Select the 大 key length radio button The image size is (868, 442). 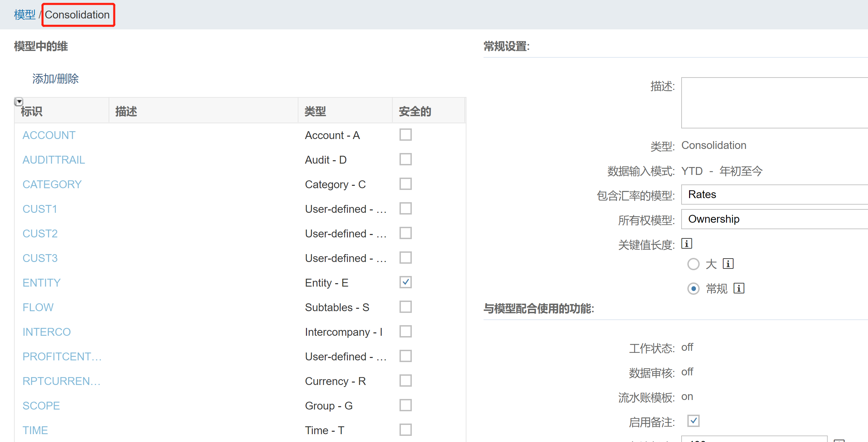click(693, 264)
